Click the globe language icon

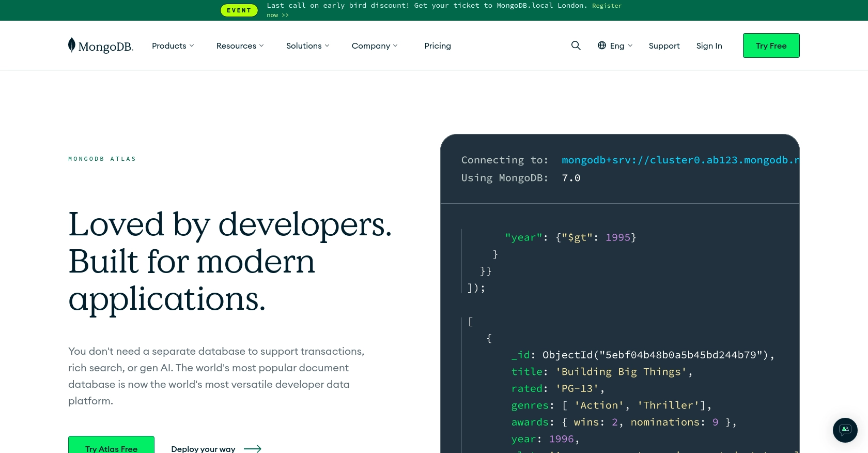point(602,46)
